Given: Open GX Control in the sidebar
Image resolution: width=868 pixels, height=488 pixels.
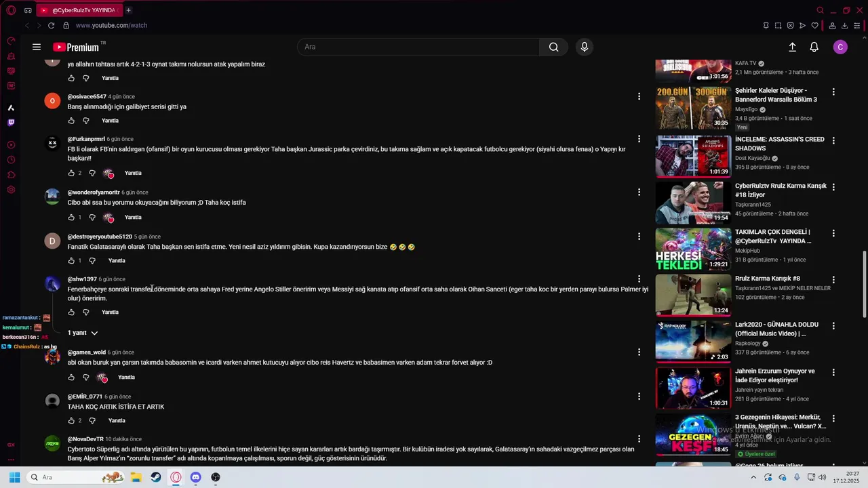Looking at the screenshot, I should pos(11,41).
